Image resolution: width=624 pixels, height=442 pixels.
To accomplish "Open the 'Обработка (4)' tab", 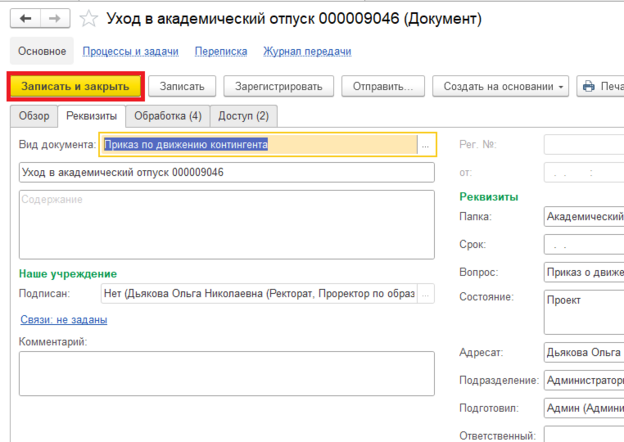I will coord(168,116).
